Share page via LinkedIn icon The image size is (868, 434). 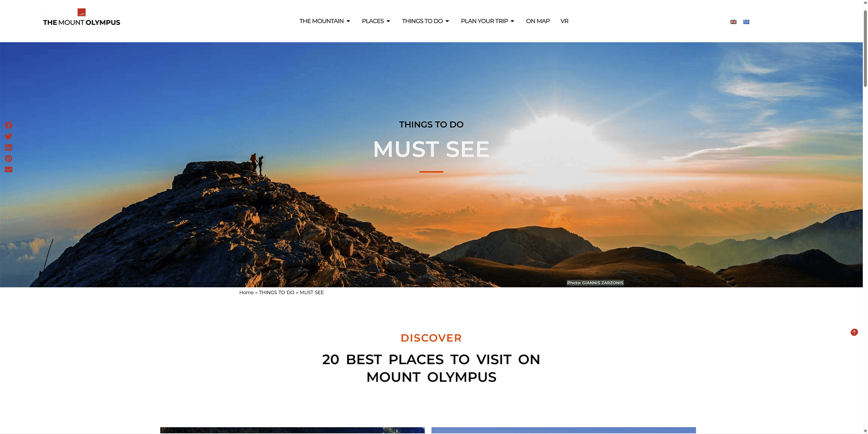click(8, 148)
